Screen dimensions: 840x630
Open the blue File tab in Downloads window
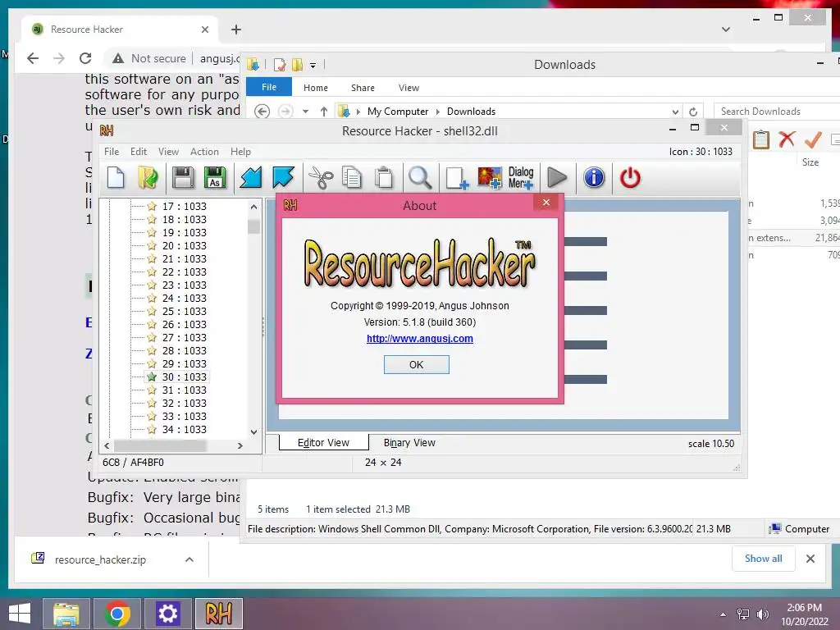[x=269, y=87]
